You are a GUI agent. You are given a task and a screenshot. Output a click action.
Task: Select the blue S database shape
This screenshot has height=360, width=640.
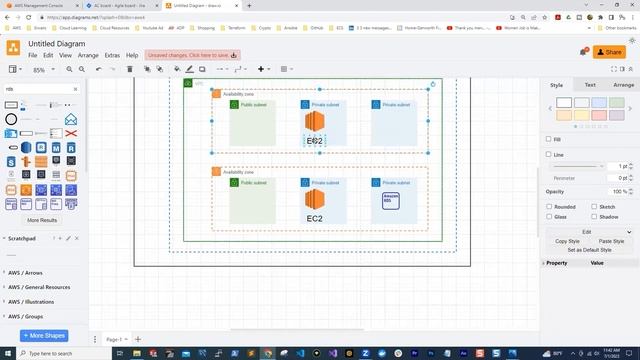click(x=11, y=162)
